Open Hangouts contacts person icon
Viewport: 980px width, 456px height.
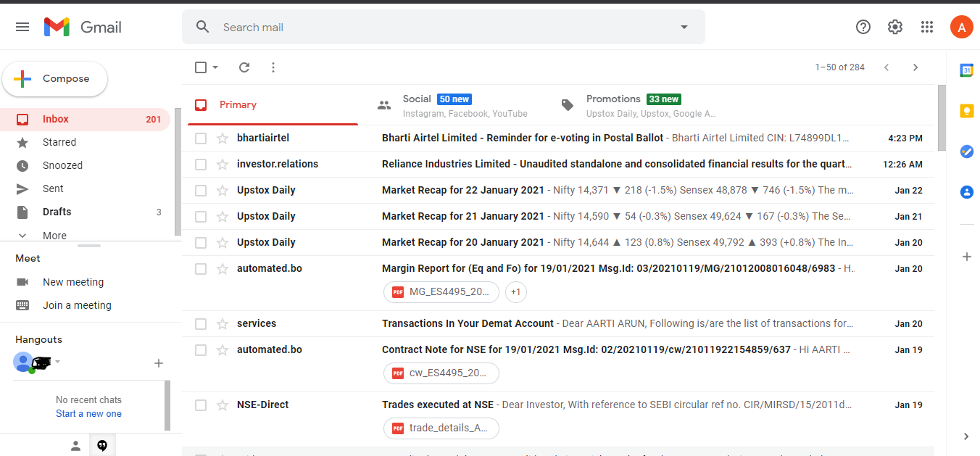point(75,446)
